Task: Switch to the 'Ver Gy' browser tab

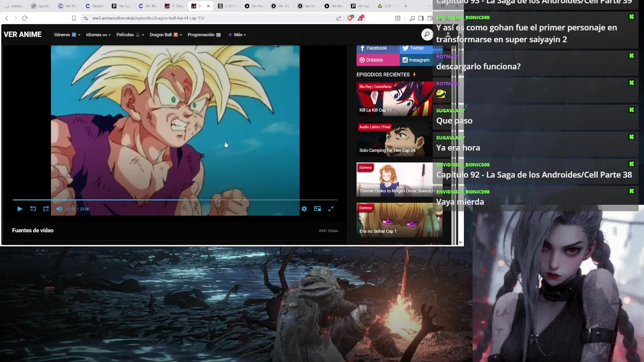Action: 360,6
